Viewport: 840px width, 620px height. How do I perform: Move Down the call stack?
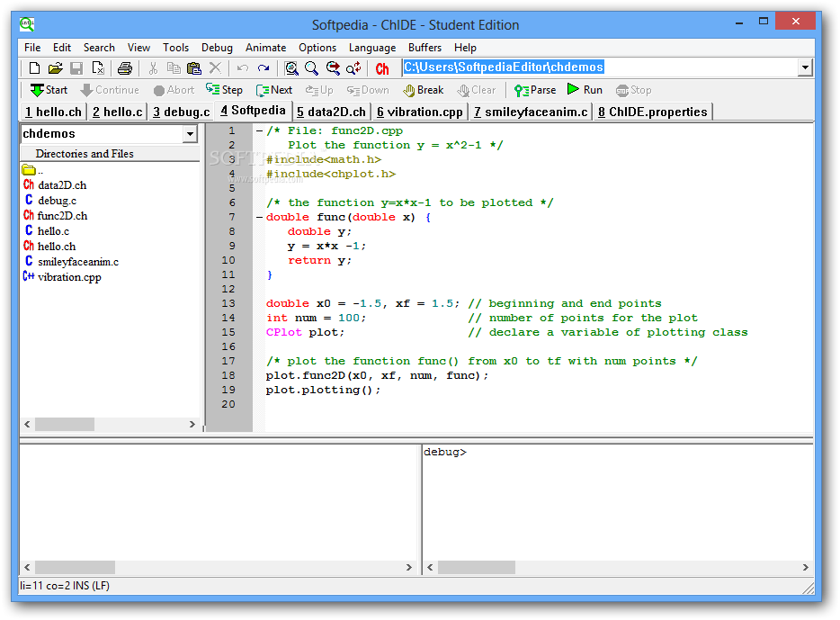click(368, 90)
